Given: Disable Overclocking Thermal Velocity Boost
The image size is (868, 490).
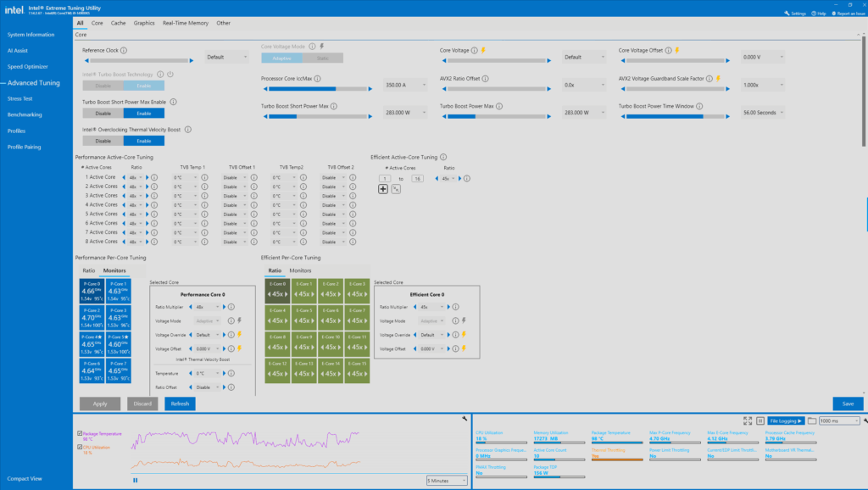Looking at the screenshot, I should [x=103, y=141].
